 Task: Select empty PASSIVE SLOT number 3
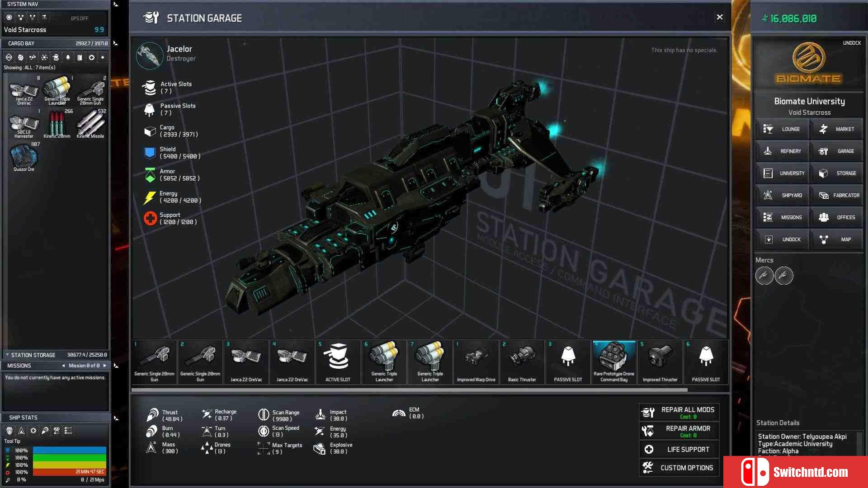568,362
